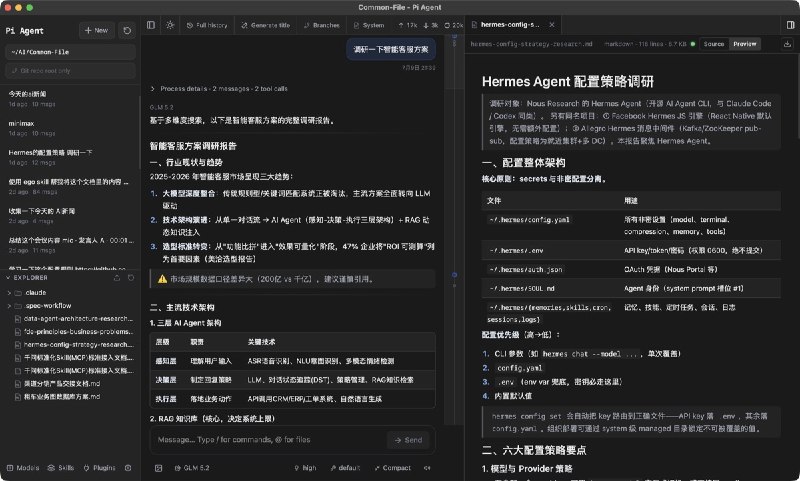Focus the Message input field
The height and width of the screenshot is (481, 800).
268,440
